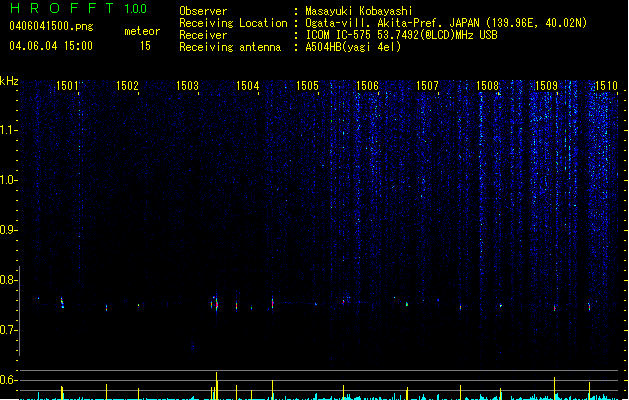
Task: Click the 0.6 kHz axis label
Action: pos(8,380)
